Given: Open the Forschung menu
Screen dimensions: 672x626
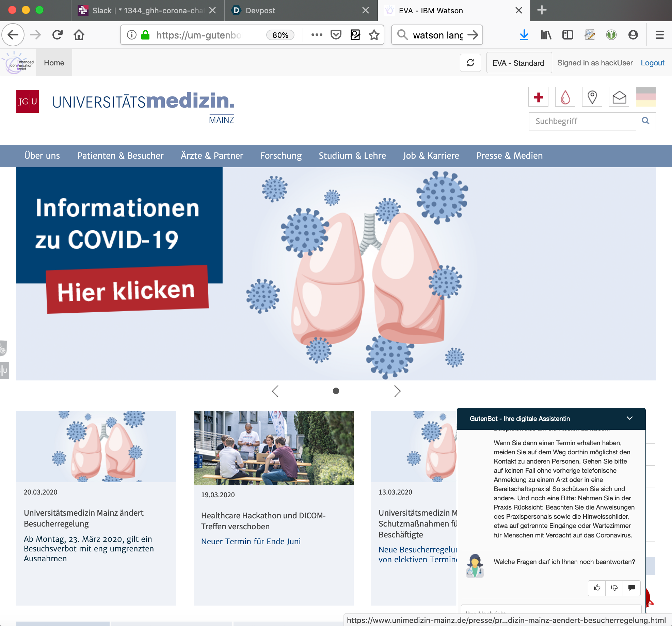Looking at the screenshot, I should (x=281, y=156).
